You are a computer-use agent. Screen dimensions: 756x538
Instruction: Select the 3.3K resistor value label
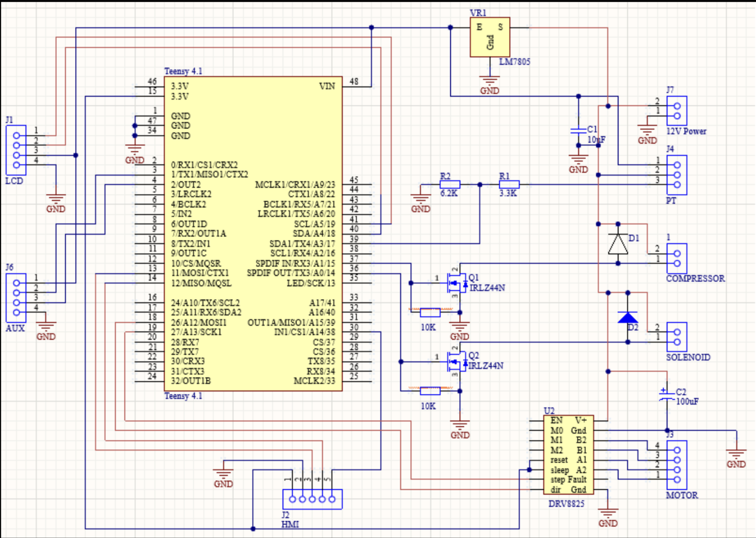tap(508, 193)
